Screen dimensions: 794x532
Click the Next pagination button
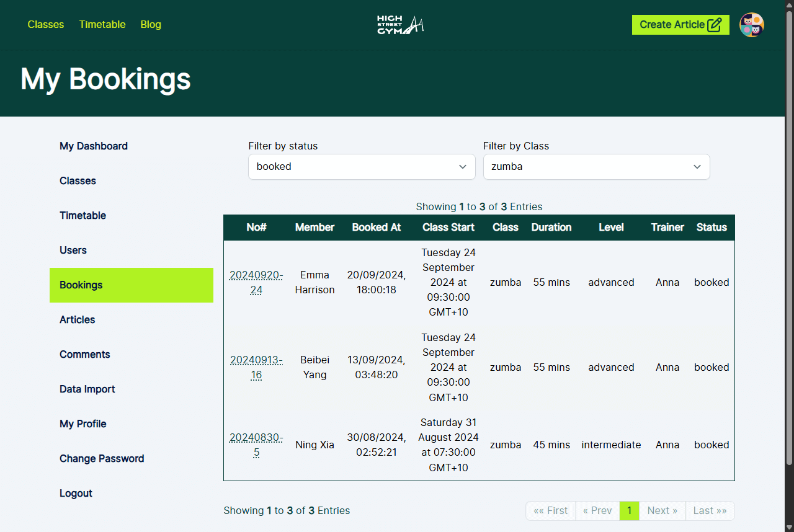click(662, 511)
